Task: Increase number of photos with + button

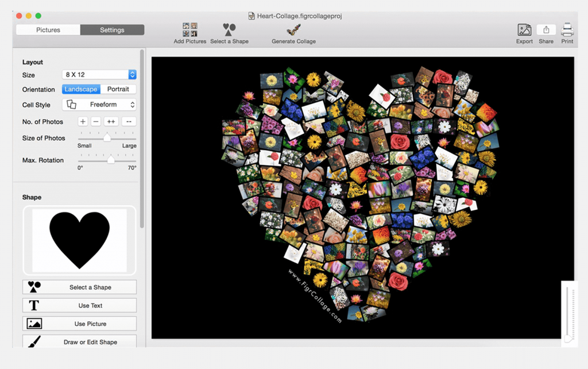Action: (x=83, y=122)
